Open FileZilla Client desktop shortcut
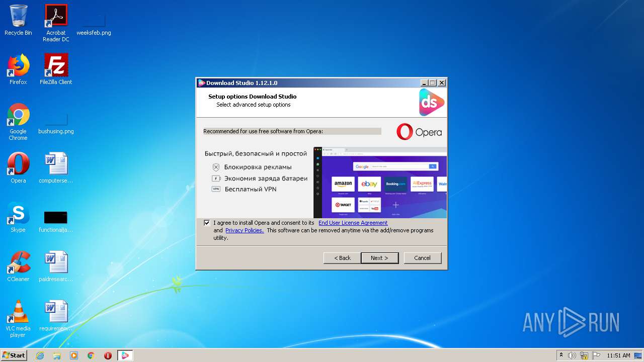This screenshot has width=644, height=362. click(56, 69)
